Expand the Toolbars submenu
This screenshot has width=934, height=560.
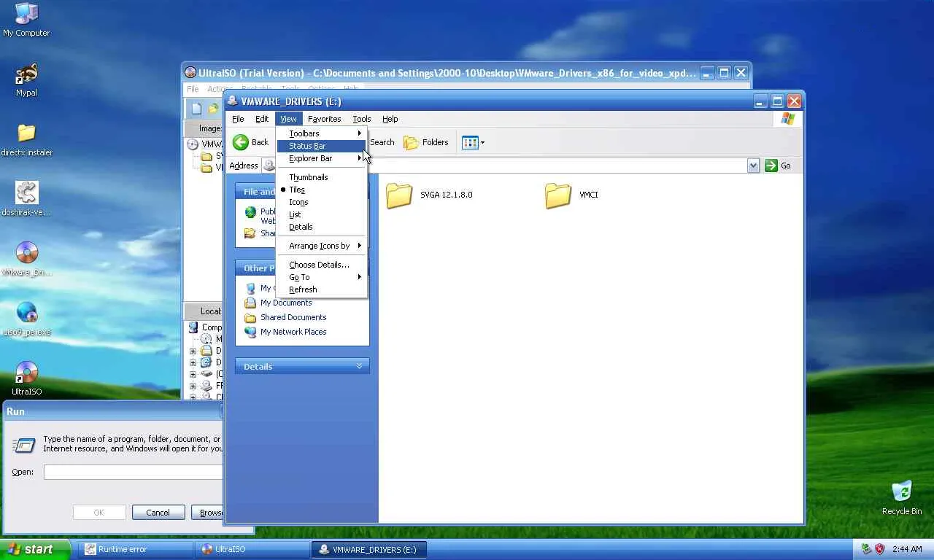(321, 133)
